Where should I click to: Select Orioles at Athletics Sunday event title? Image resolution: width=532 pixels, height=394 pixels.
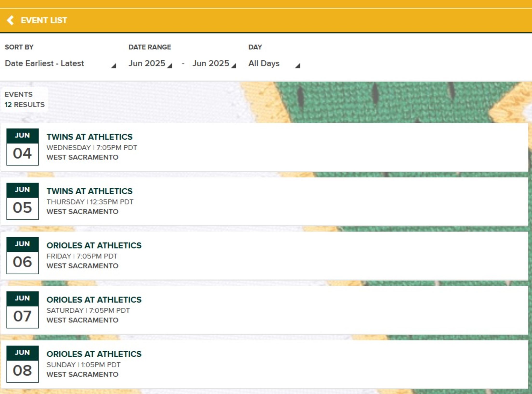click(94, 354)
